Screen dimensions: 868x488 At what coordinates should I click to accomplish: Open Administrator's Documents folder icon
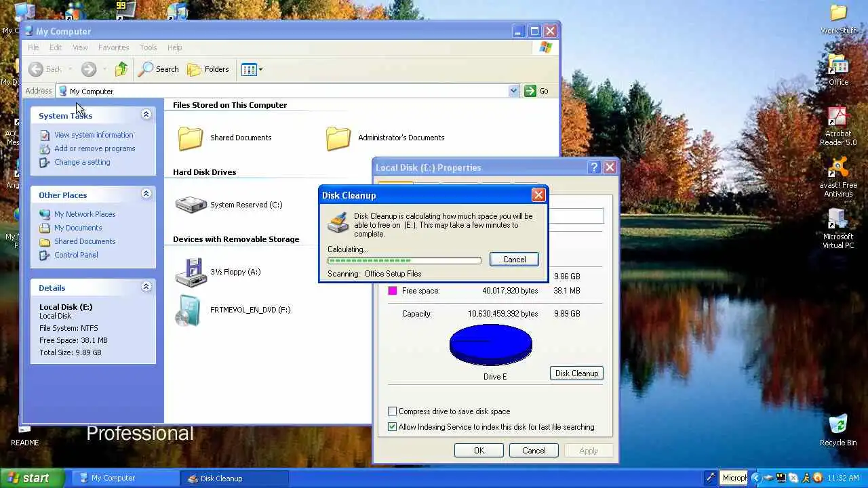coord(338,138)
